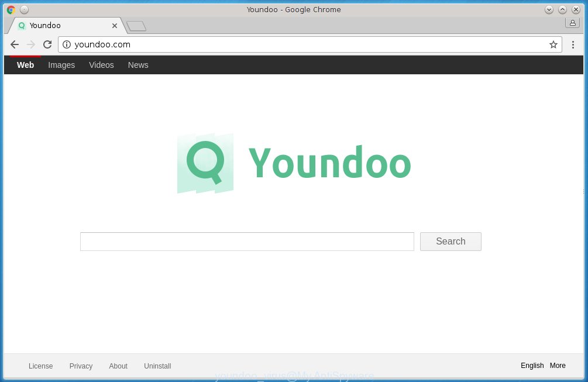Click the forward navigation arrow

tap(31, 44)
